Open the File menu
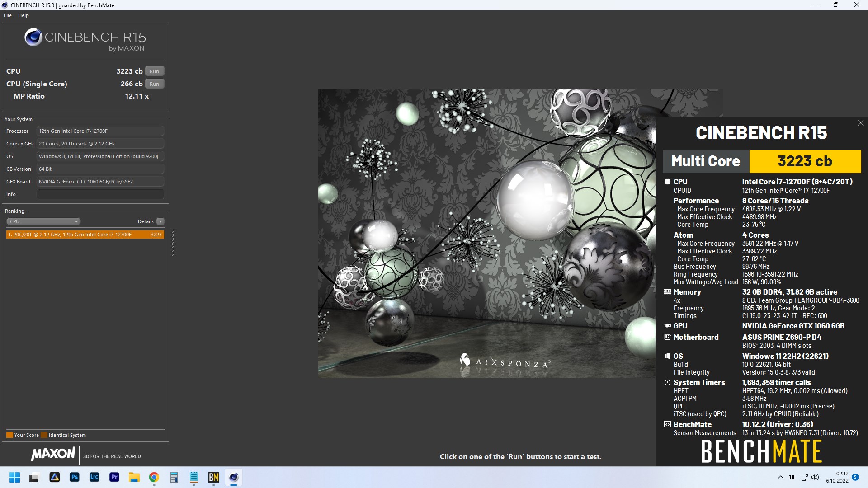868x488 pixels. 8,15
